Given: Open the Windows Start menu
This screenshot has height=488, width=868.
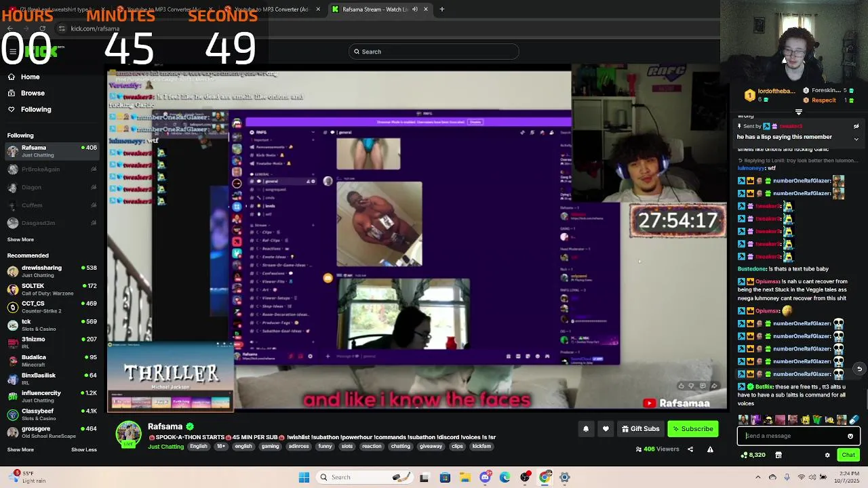Looking at the screenshot, I should (304, 477).
